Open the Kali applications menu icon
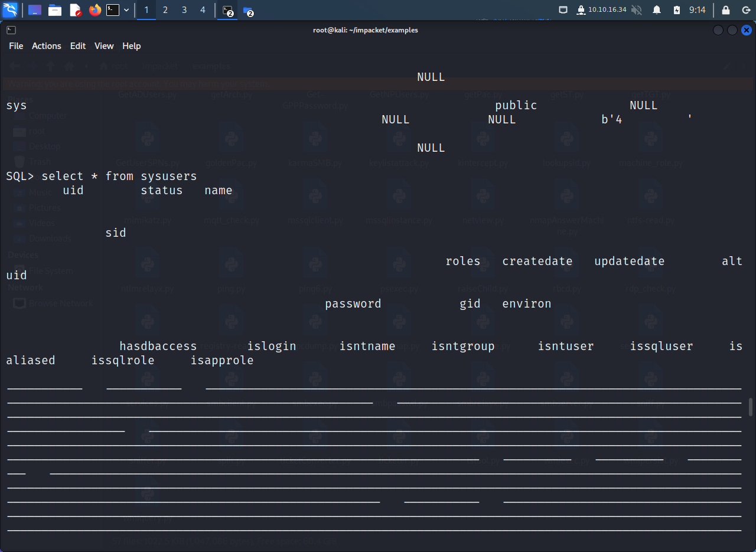This screenshot has width=756, height=552. click(10, 10)
